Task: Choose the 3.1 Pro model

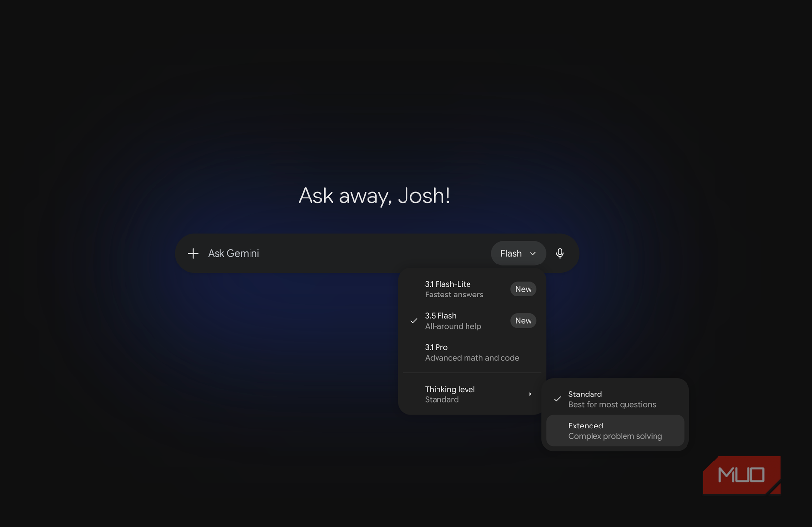Action: coord(472,352)
